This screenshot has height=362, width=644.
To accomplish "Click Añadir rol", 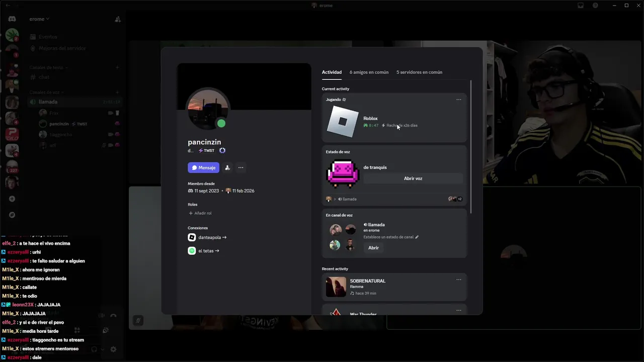I will point(200,213).
